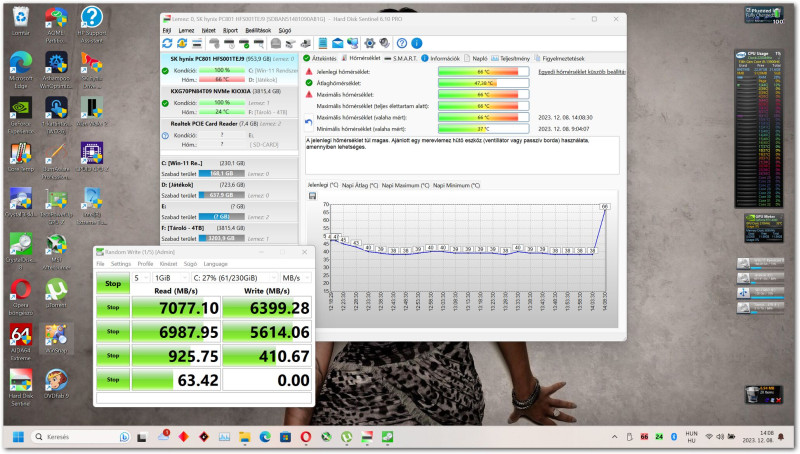Switch to the Információk tab
Image resolution: width=800 pixels, height=454 pixels.
click(440, 59)
